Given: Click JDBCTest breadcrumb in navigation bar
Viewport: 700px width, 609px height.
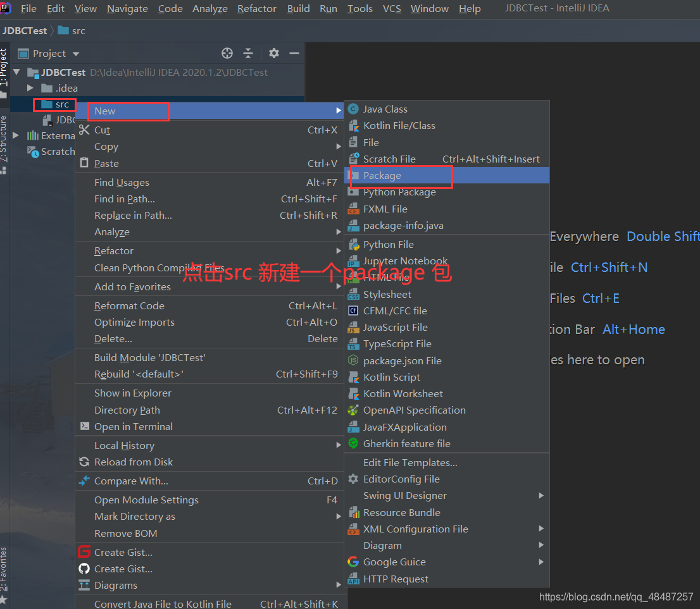Looking at the screenshot, I should pyautogui.click(x=25, y=31).
